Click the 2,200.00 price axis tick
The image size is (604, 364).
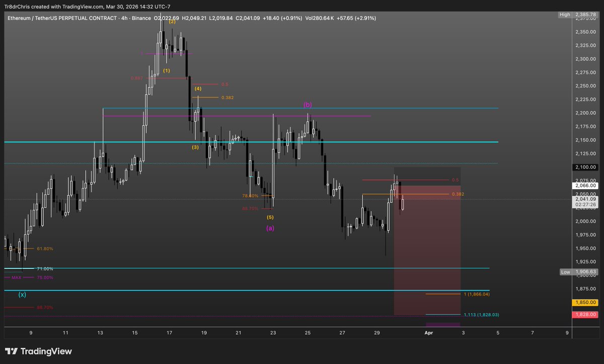[x=585, y=113]
